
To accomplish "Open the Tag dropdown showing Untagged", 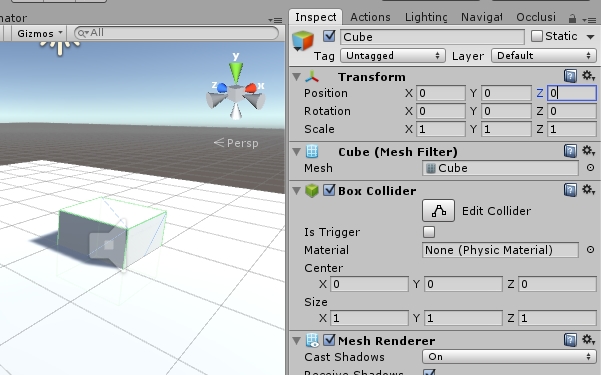I will click(393, 56).
